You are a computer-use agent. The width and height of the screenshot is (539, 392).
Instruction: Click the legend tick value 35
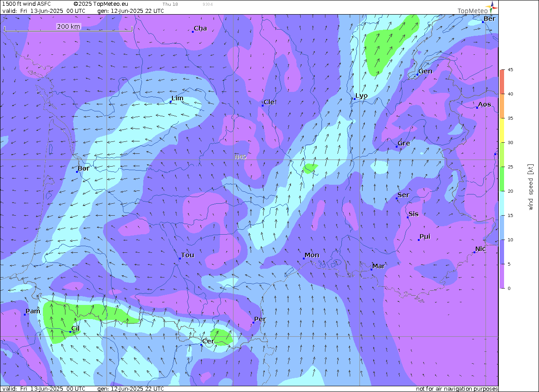[x=510, y=118]
